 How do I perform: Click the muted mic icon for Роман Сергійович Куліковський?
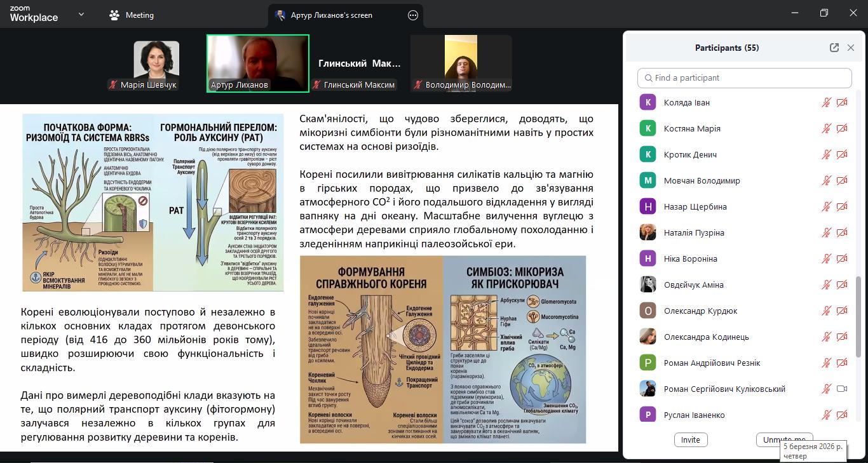pyautogui.click(x=826, y=389)
